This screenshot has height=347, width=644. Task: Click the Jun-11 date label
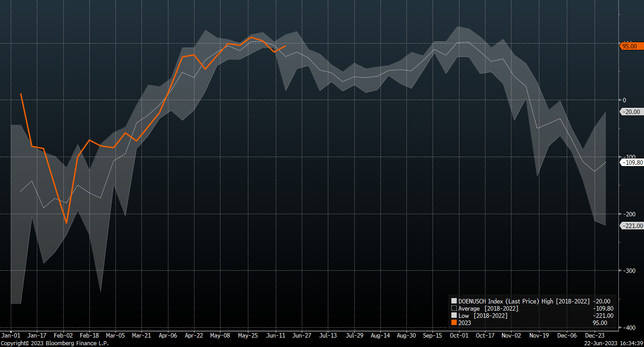click(x=275, y=335)
